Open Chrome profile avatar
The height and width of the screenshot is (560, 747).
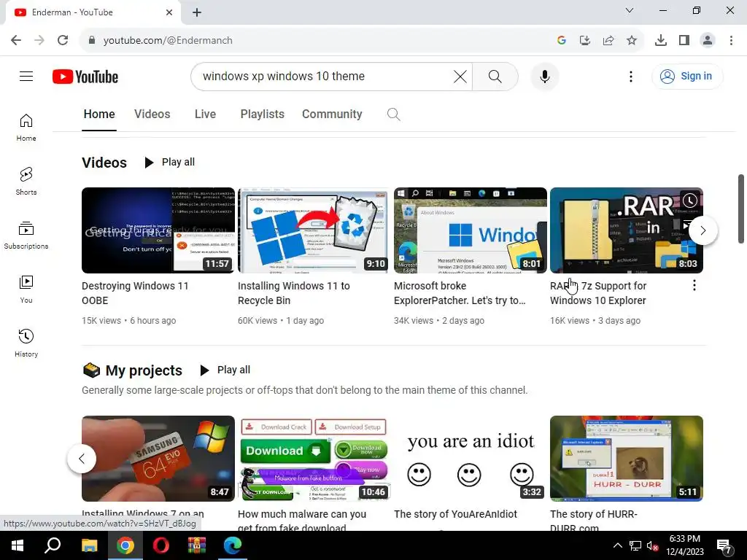point(708,41)
